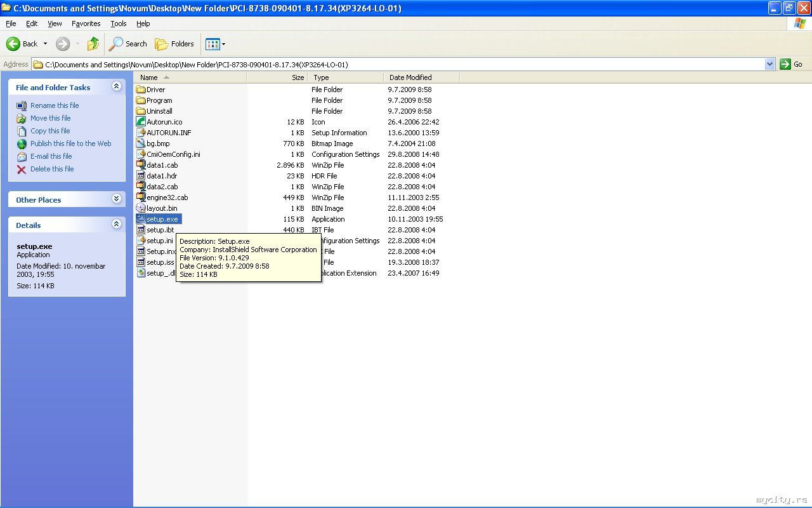Open Search with the magnifier icon

[116, 44]
